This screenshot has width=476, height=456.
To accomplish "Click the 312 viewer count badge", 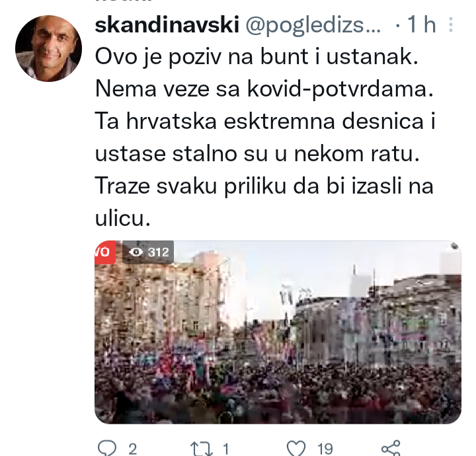I will tap(148, 252).
